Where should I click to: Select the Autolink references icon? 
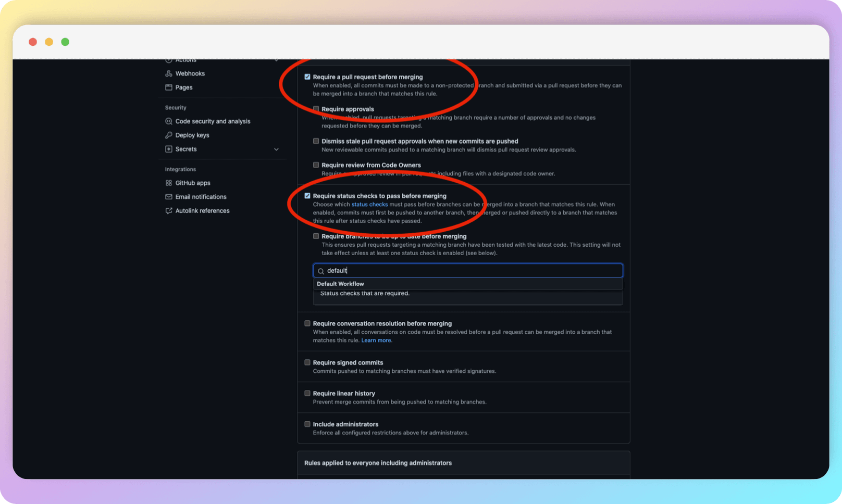point(168,210)
